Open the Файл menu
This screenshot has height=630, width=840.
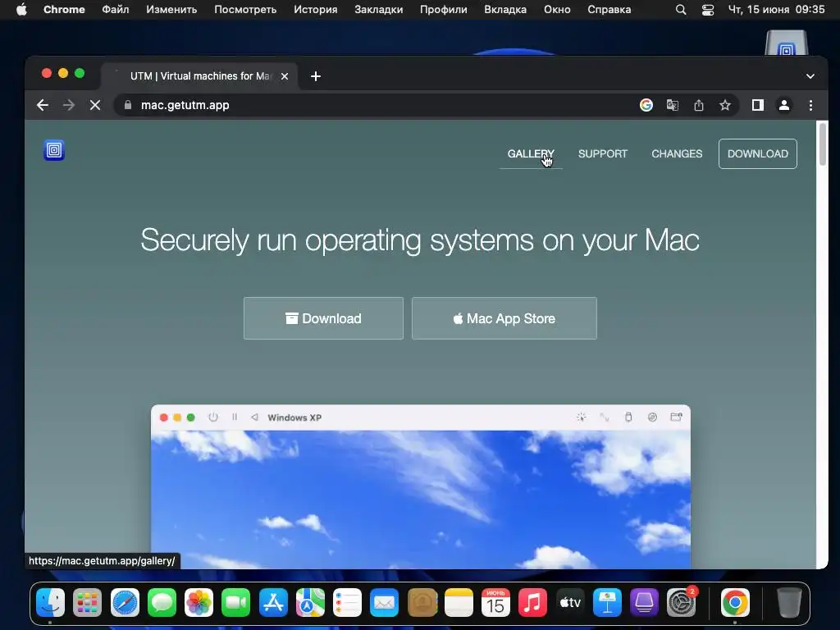(115, 10)
